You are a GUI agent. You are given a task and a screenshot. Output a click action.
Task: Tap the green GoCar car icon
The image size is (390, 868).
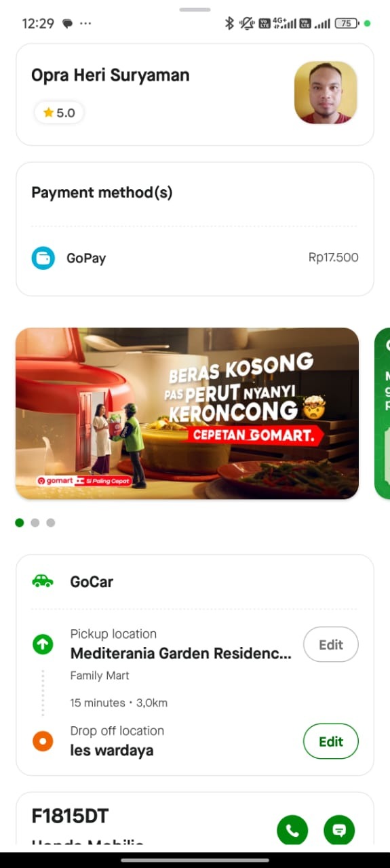point(43,581)
